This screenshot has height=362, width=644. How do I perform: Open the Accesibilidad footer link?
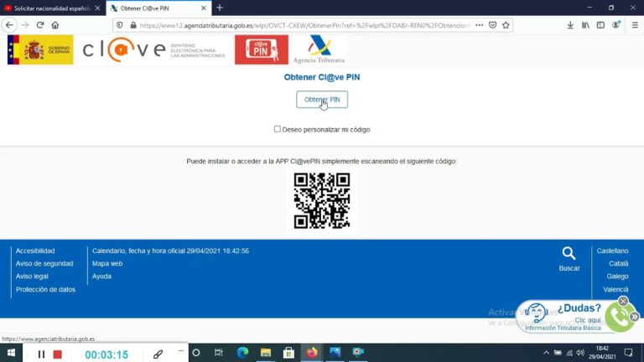tap(35, 251)
